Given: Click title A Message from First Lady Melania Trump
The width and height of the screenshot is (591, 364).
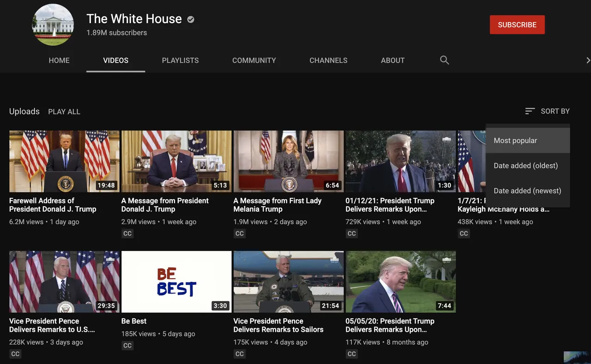Looking at the screenshot, I should 277,205.
